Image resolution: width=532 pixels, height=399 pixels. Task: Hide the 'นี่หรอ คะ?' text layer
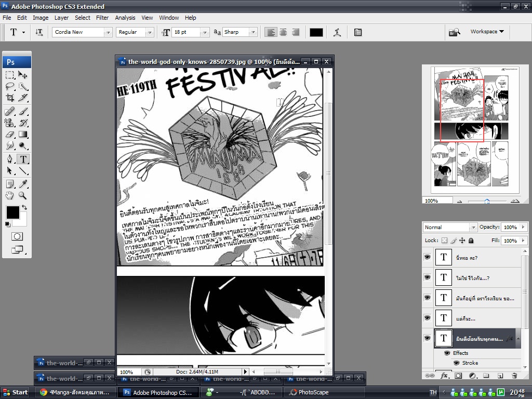(428, 257)
